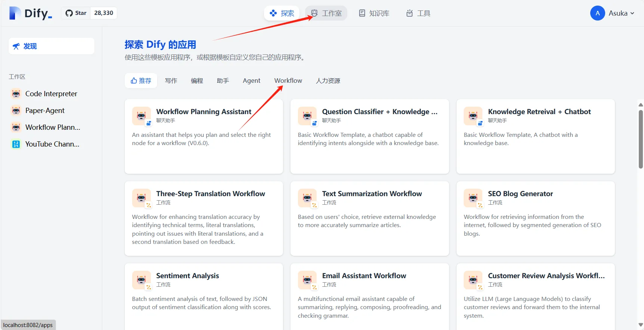Screen dimensions: 644x330
Task: Click the 发现 sidebar button
Action: click(x=52, y=46)
